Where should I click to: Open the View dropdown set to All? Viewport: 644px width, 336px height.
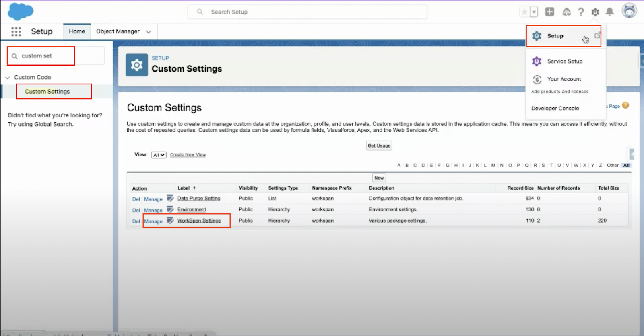pyautogui.click(x=159, y=155)
